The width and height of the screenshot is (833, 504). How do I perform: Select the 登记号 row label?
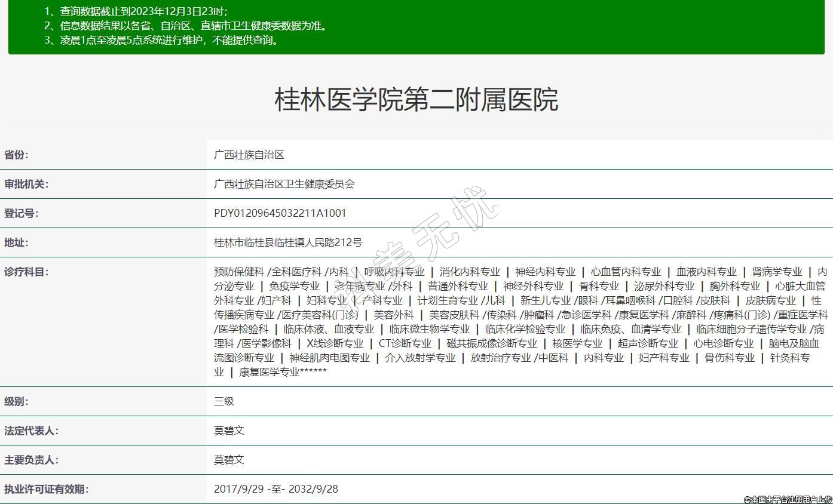(x=22, y=213)
